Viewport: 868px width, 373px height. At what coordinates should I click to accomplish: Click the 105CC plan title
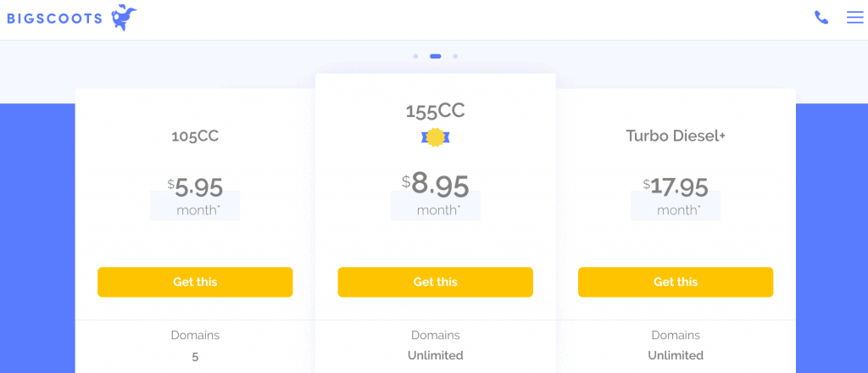(195, 136)
